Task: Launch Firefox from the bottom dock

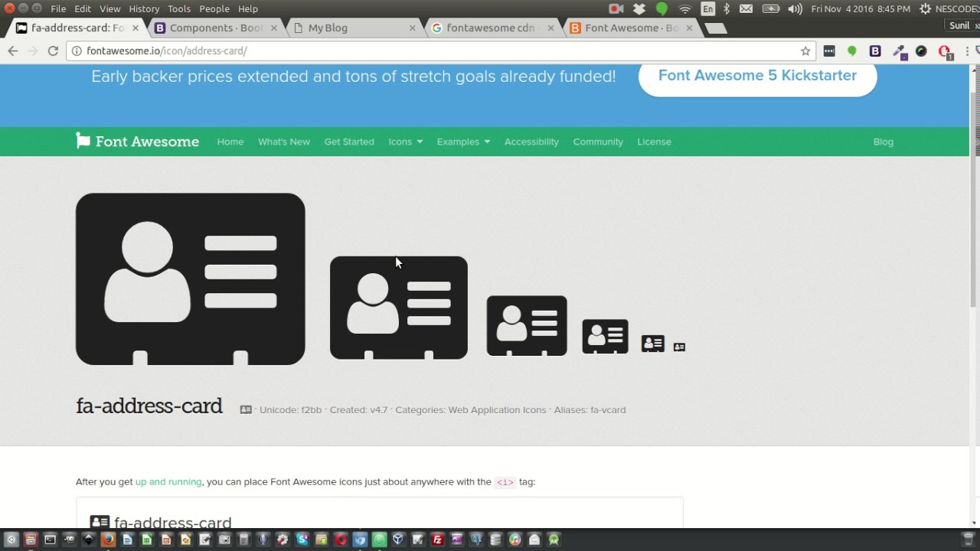Action: pos(108,540)
